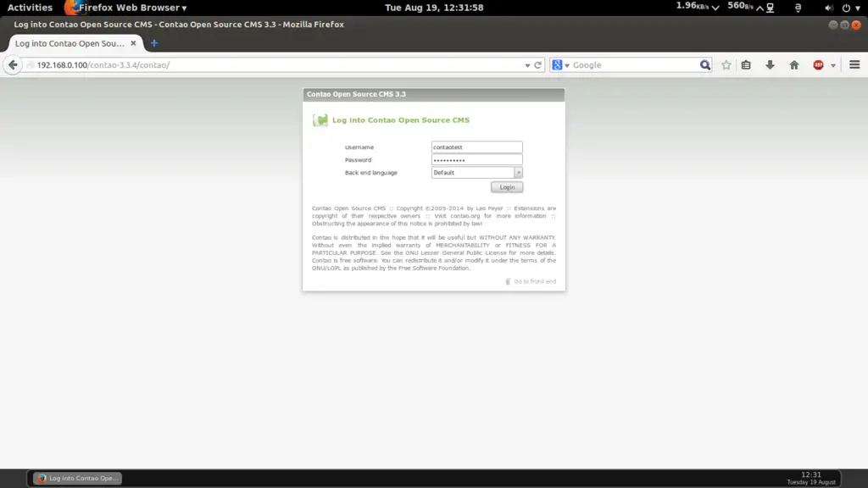Click the 'Log into Contao Open Source CMS' heading
868x488 pixels.
(x=401, y=120)
